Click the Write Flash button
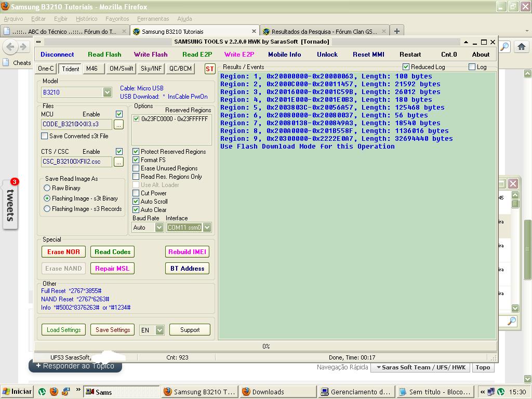 (x=151, y=55)
